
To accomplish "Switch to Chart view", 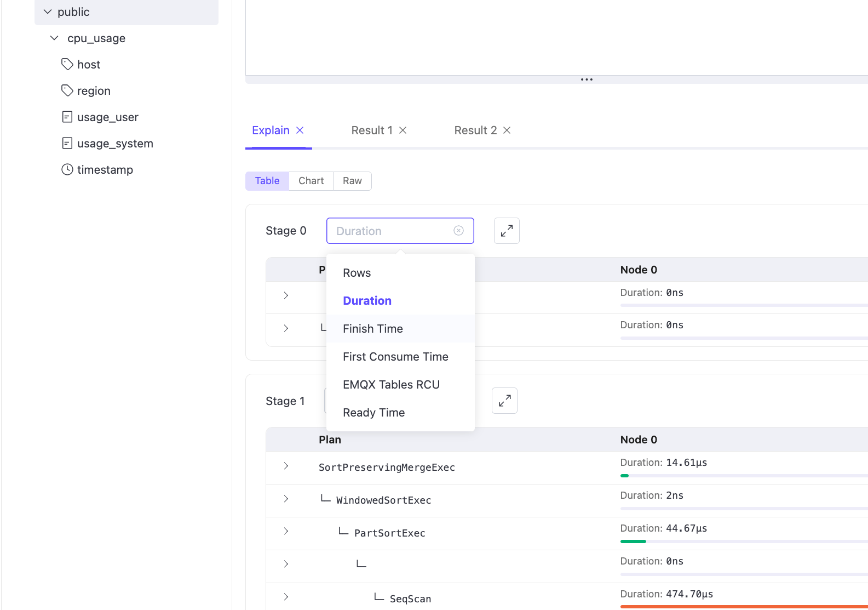I will (311, 181).
